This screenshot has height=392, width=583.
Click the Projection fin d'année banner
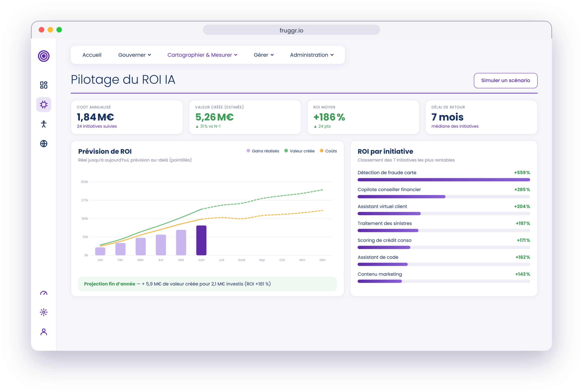point(207,284)
